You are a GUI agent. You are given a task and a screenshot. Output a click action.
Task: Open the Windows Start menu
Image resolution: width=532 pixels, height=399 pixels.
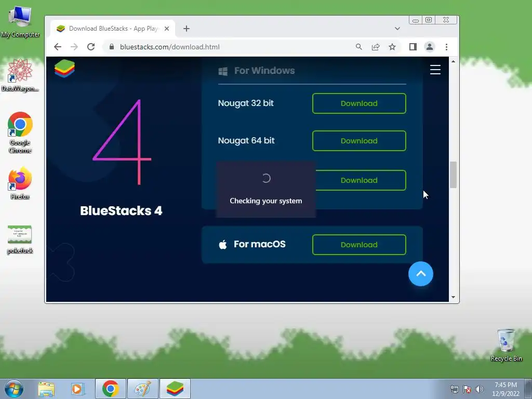(x=14, y=389)
